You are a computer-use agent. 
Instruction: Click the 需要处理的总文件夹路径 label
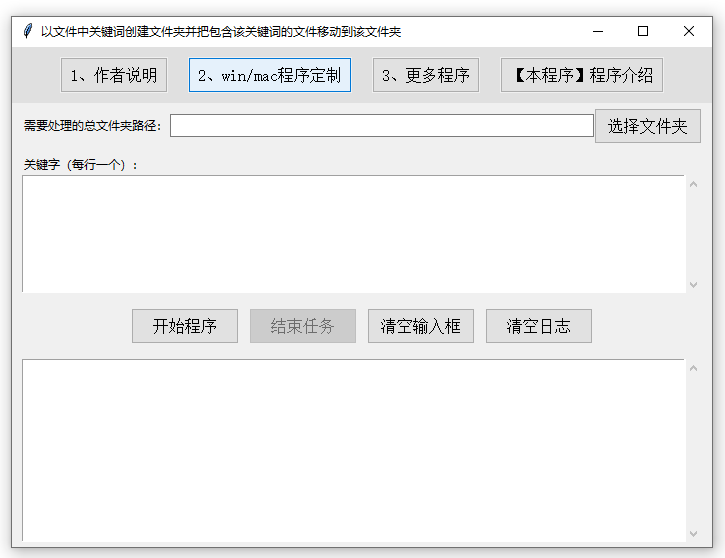(x=92, y=126)
